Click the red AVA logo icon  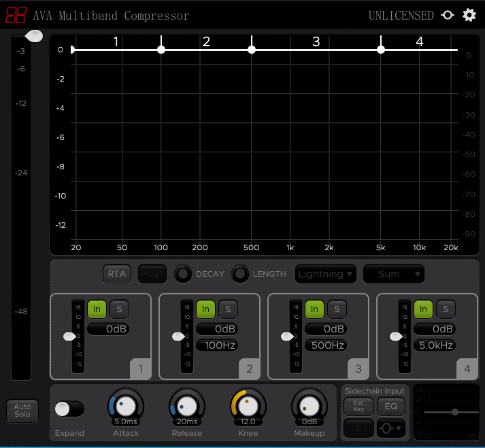tap(16, 15)
